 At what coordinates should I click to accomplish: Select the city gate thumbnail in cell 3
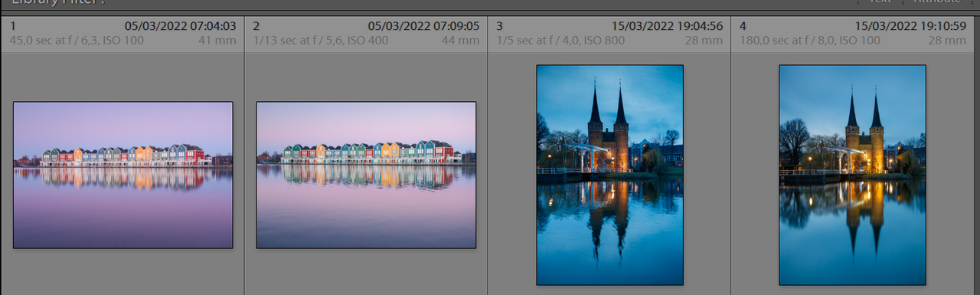coord(609,175)
